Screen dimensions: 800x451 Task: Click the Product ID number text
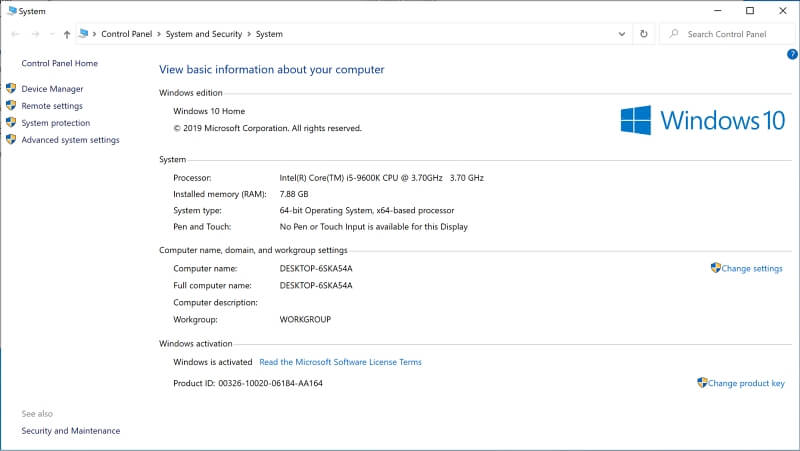tap(270, 383)
